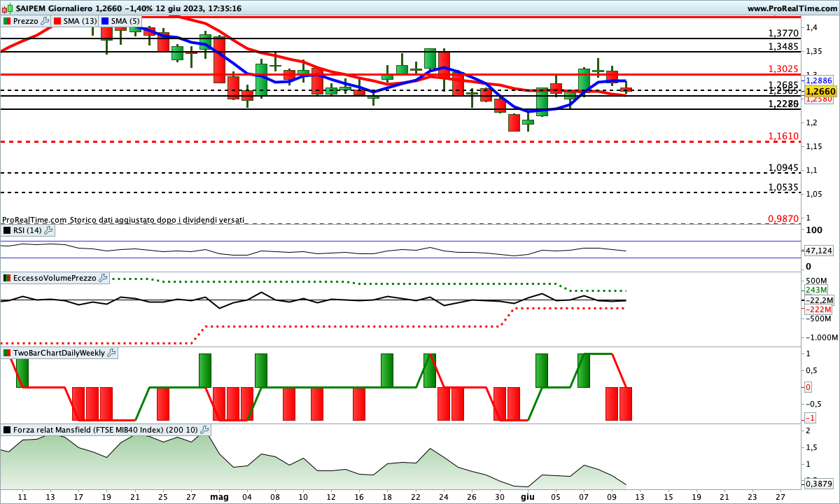The image size is (840, 504).
Task: Click the '04' date axis label
Action: coord(246,496)
